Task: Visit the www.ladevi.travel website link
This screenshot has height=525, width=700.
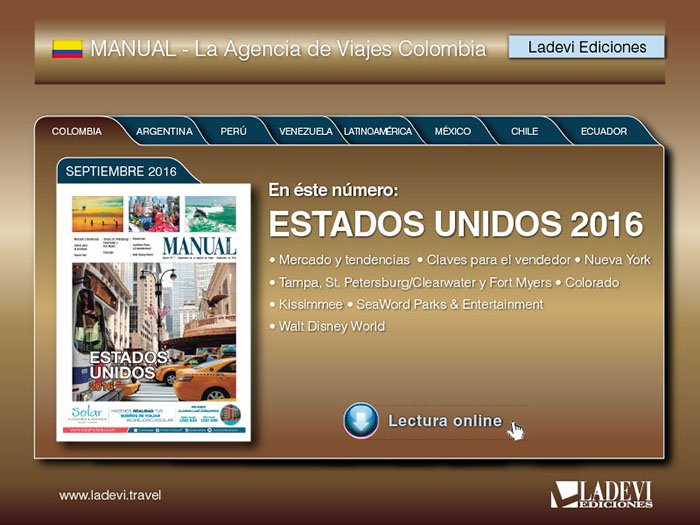Action: coord(109,495)
